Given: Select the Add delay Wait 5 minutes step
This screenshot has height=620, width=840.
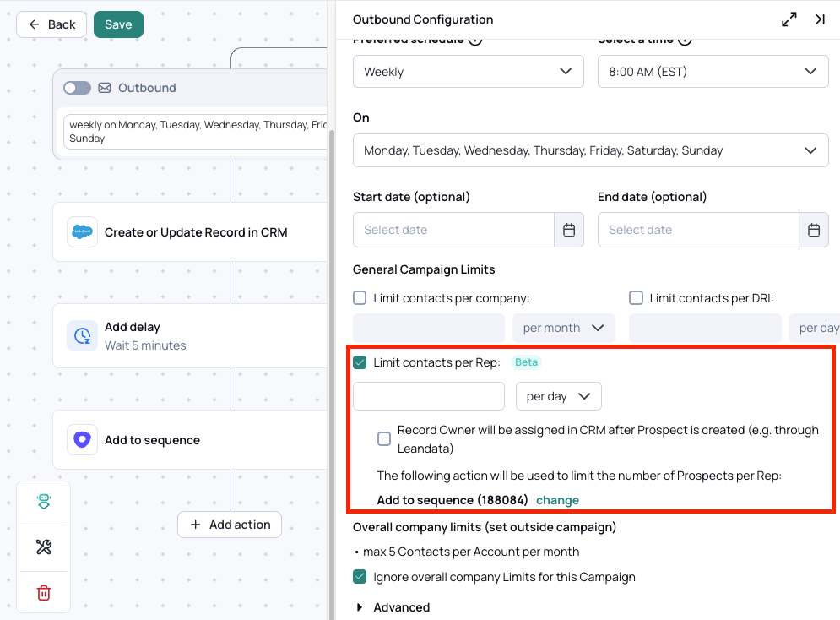Looking at the screenshot, I should click(190, 336).
